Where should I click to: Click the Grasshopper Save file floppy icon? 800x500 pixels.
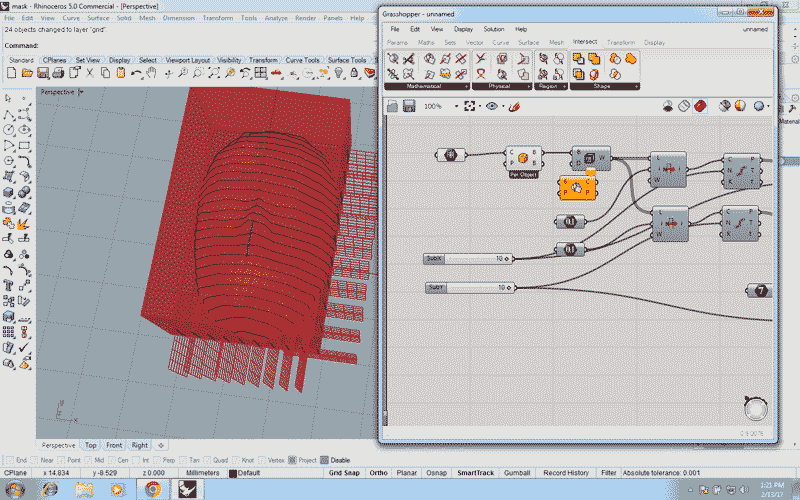[409, 106]
